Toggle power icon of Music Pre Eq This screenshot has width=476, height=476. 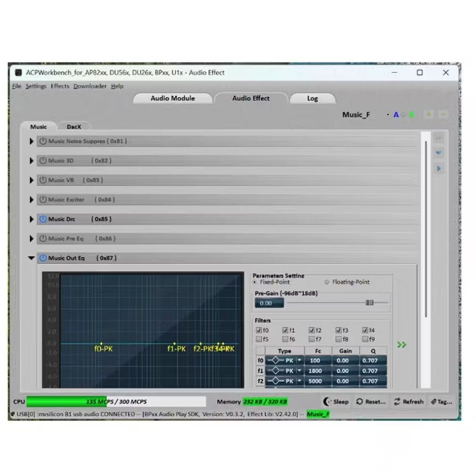(43, 238)
